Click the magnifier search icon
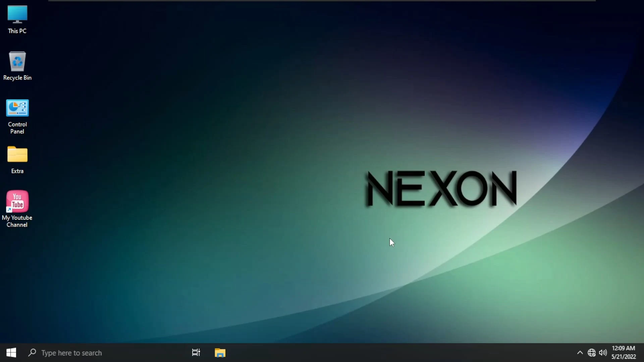 pyautogui.click(x=32, y=353)
